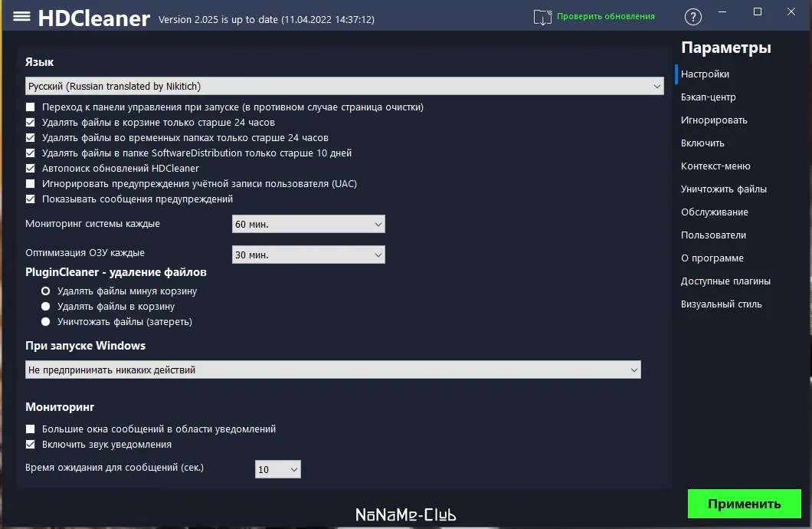Image resolution: width=812 pixels, height=529 pixels.
Task: Select Удалять файлы в корзину radio
Action: click(x=45, y=306)
